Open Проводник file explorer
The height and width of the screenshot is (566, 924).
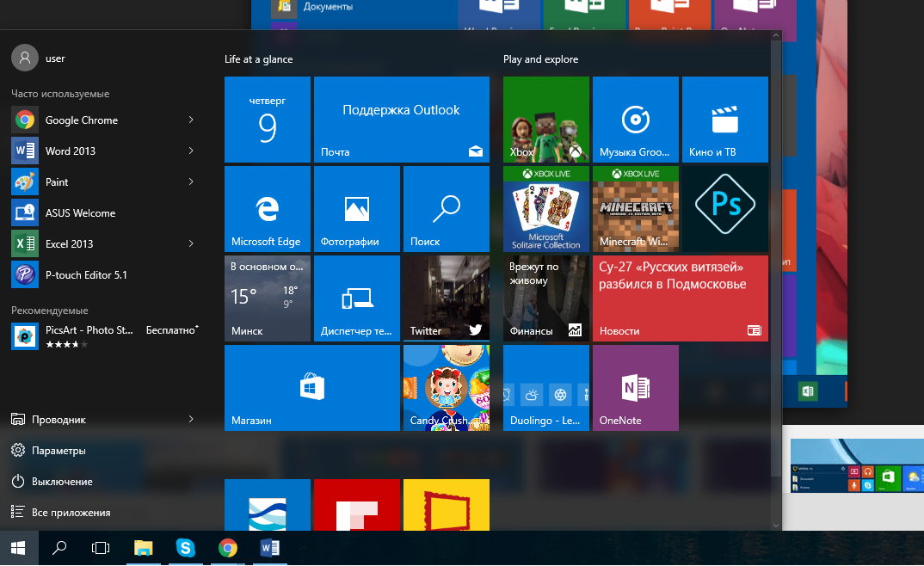click(x=48, y=420)
